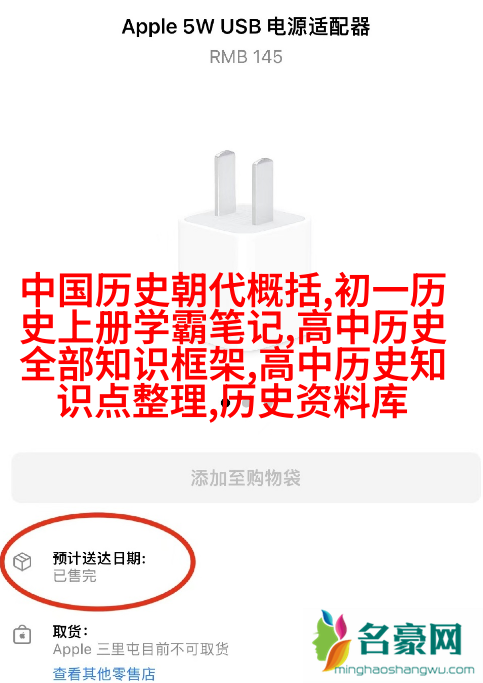Click the 预计送达日期 label
The image size is (483, 683).
(x=99, y=558)
